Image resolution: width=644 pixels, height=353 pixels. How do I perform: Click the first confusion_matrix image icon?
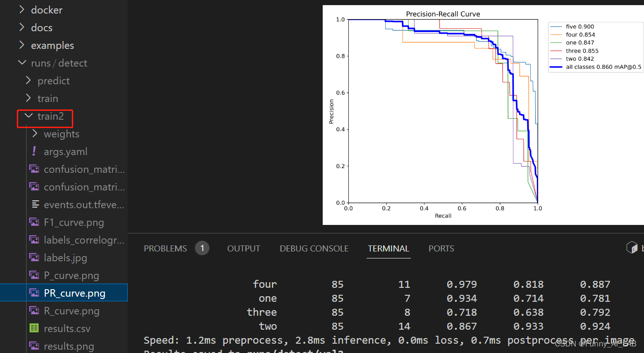coord(34,169)
